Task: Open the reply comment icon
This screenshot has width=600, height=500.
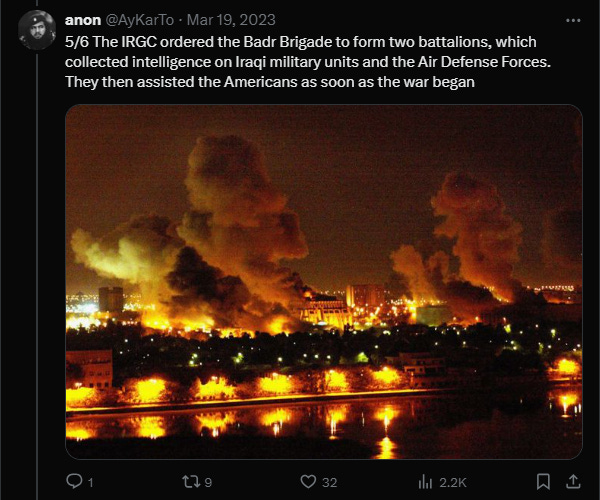Action: (x=74, y=481)
